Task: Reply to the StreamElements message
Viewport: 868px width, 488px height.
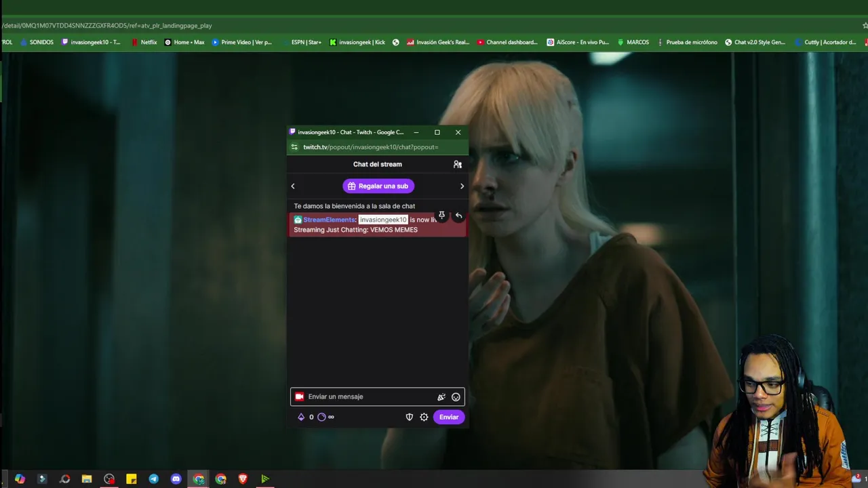Action: tap(458, 216)
